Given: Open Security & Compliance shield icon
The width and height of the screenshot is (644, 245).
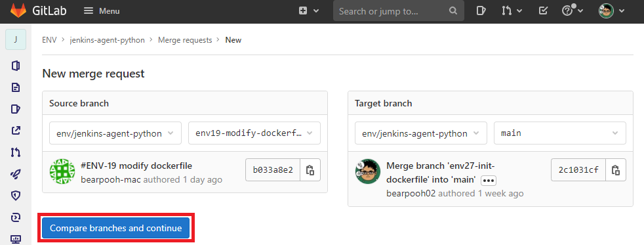Looking at the screenshot, I should 16,196.
